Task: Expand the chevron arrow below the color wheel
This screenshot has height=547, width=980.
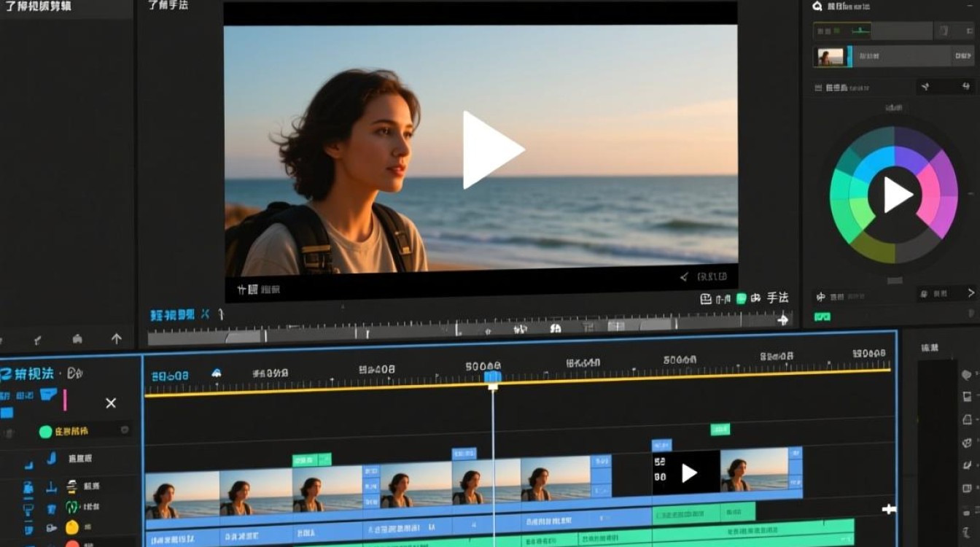Action: click(x=971, y=293)
